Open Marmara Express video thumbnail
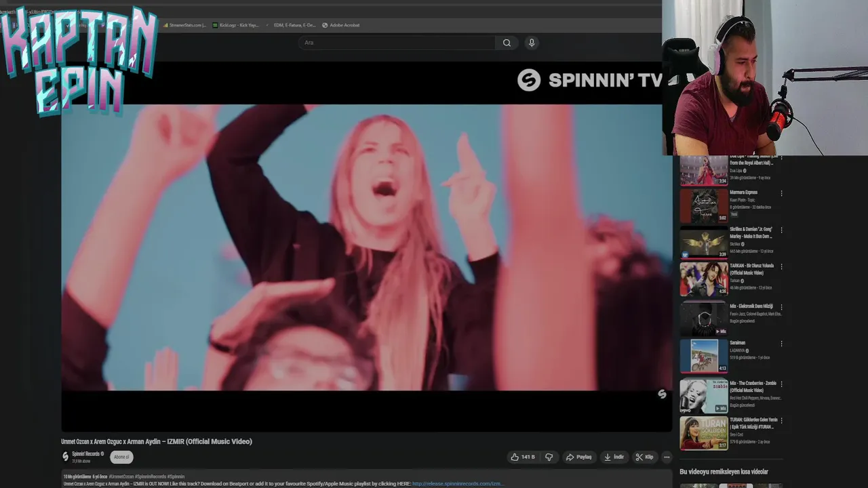Screen dimensions: 868x488 704,207
